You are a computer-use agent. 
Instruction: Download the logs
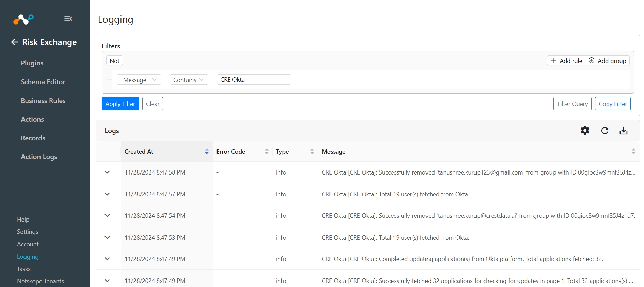click(623, 131)
